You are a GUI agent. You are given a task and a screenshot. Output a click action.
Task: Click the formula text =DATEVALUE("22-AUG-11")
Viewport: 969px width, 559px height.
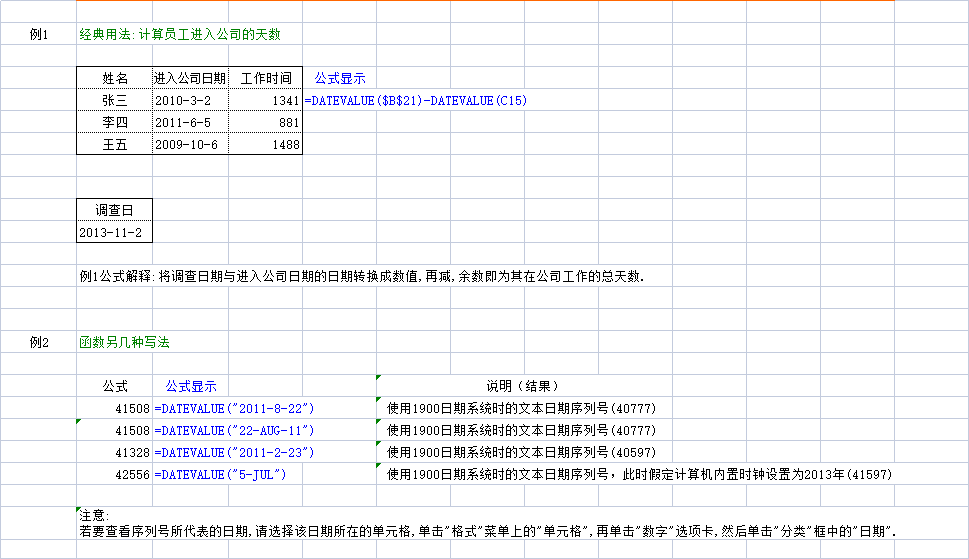234,431
